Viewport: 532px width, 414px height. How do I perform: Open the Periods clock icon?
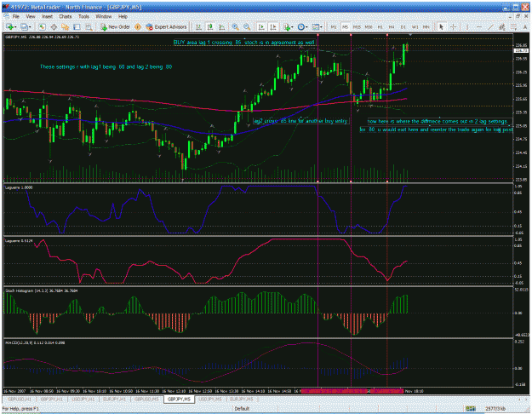point(301,26)
